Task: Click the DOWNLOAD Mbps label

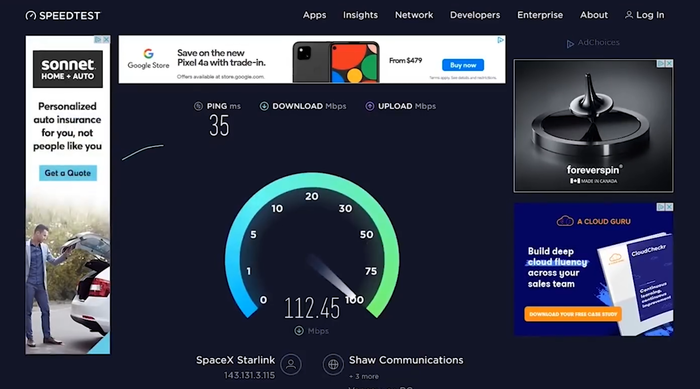Action: click(x=309, y=106)
